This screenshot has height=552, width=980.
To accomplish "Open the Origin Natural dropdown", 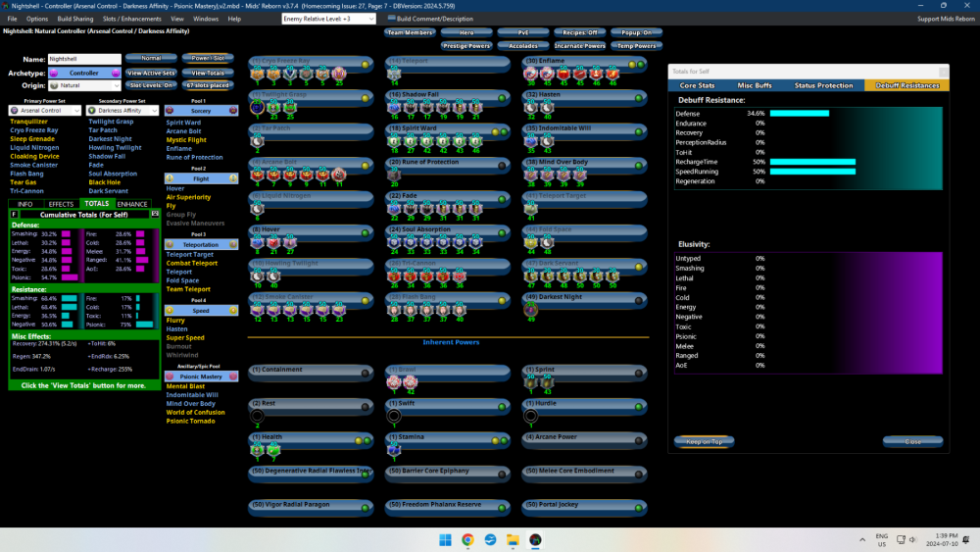I will pyautogui.click(x=84, y=85).
